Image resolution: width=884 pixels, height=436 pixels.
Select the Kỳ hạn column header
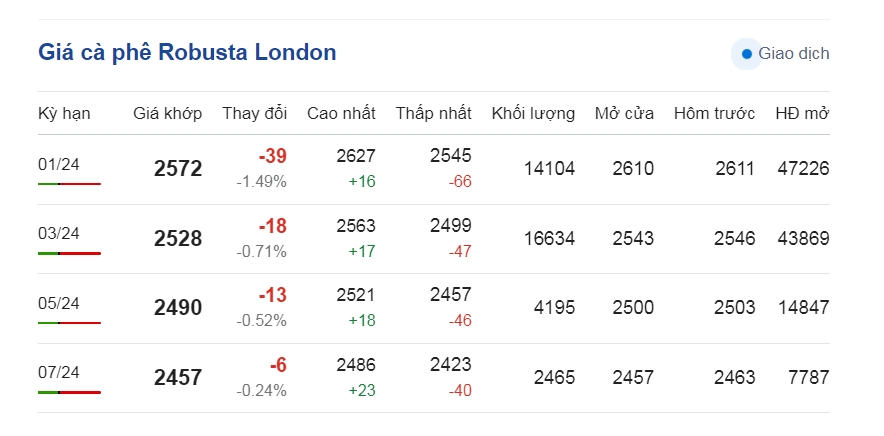[x=64, y=113]
